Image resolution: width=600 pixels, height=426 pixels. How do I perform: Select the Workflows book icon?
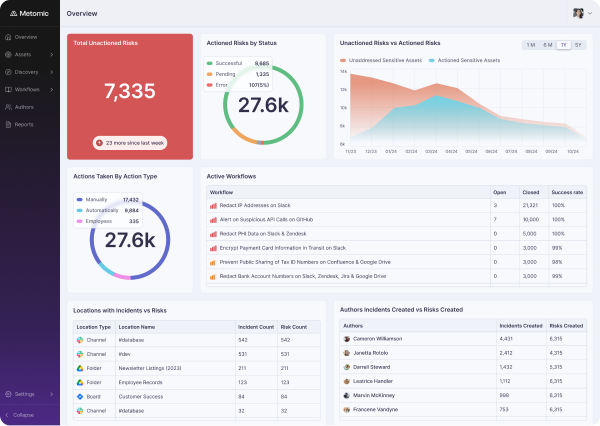tap(8, 90)
